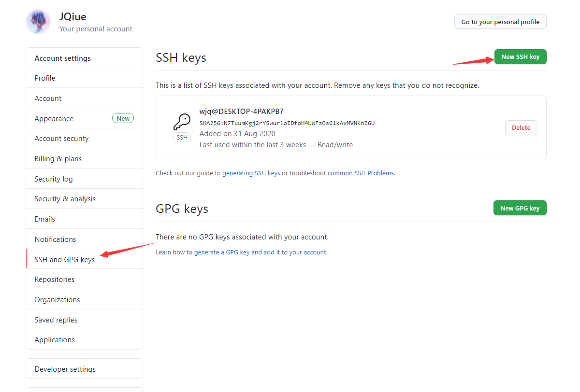Delete the wjq@DESKTOP-4PAKPB7 SSH key

click(521, 127)
